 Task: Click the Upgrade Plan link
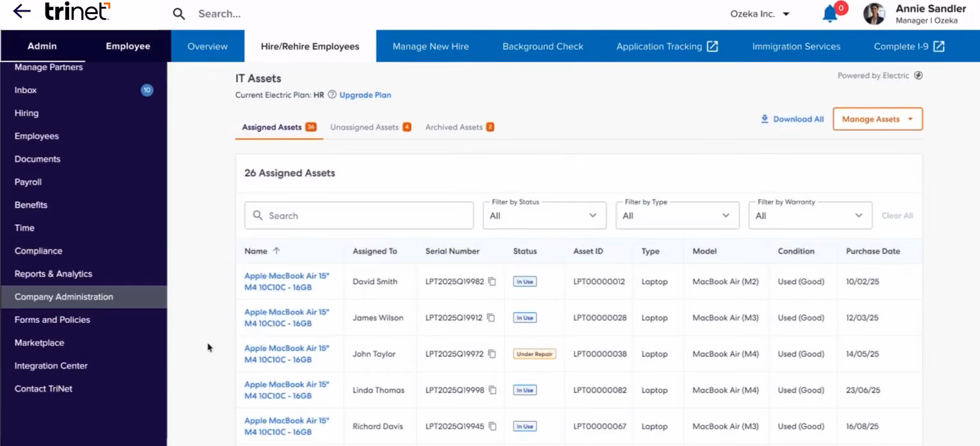[x=365, y=95]
